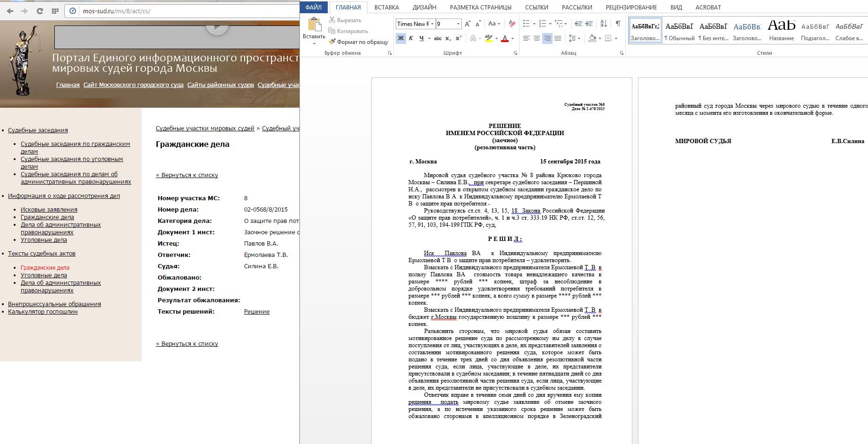Viewport: 868px width, 444px height.
Task: Expand the underline style dropdown arrow
Action: pos(429,38)
